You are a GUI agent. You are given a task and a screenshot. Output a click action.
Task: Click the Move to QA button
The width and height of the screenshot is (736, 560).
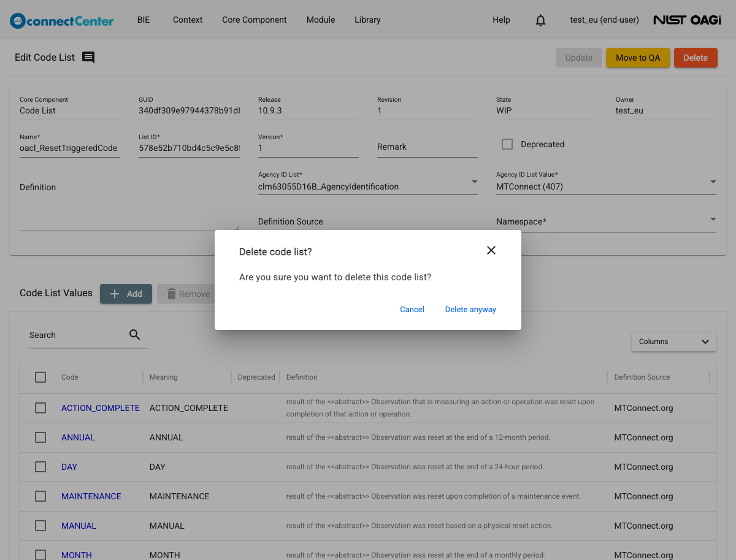(638, 58)
